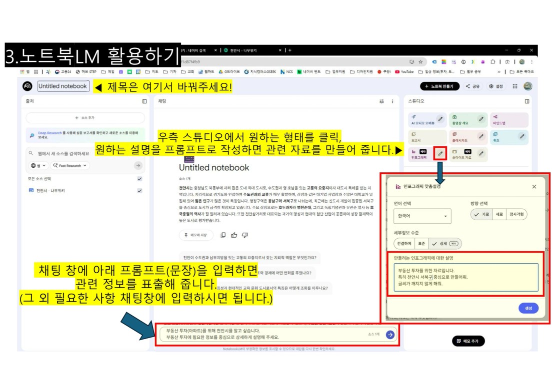This screenshot has height=392, width=555.
Task: Open 업무지원 bookmark folder
Action: [x=335, y=72]
